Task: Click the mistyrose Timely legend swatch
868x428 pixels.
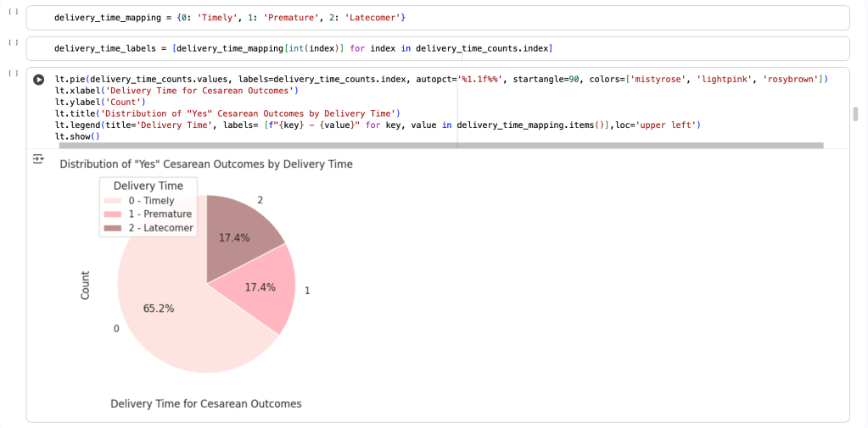Action: click(112, 201)
